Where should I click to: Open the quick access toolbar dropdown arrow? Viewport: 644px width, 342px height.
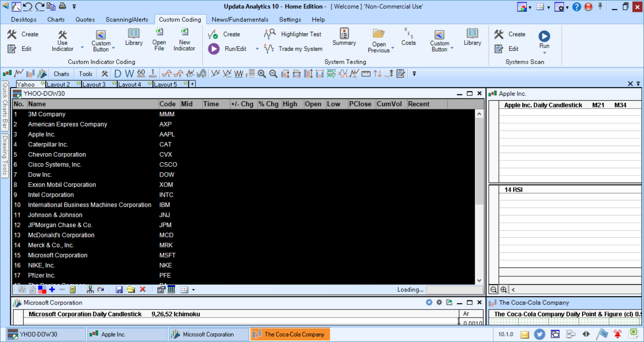point(74,6)
